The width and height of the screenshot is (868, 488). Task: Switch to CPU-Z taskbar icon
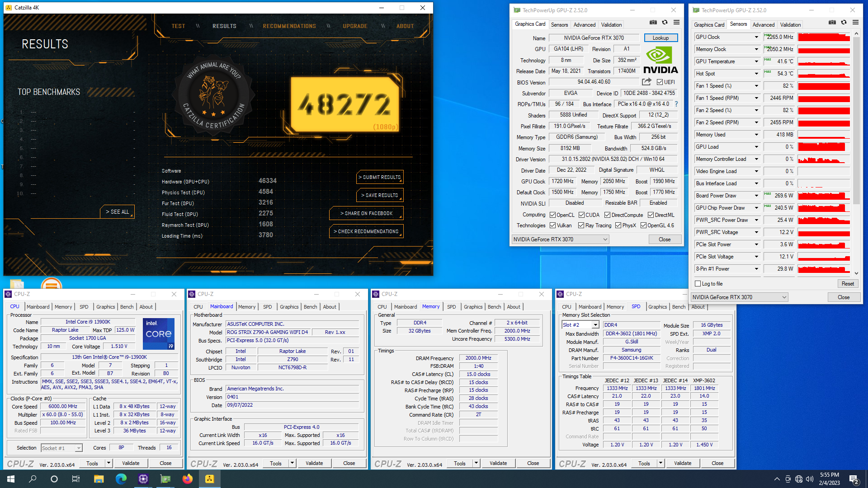click(x=143, y=479)
